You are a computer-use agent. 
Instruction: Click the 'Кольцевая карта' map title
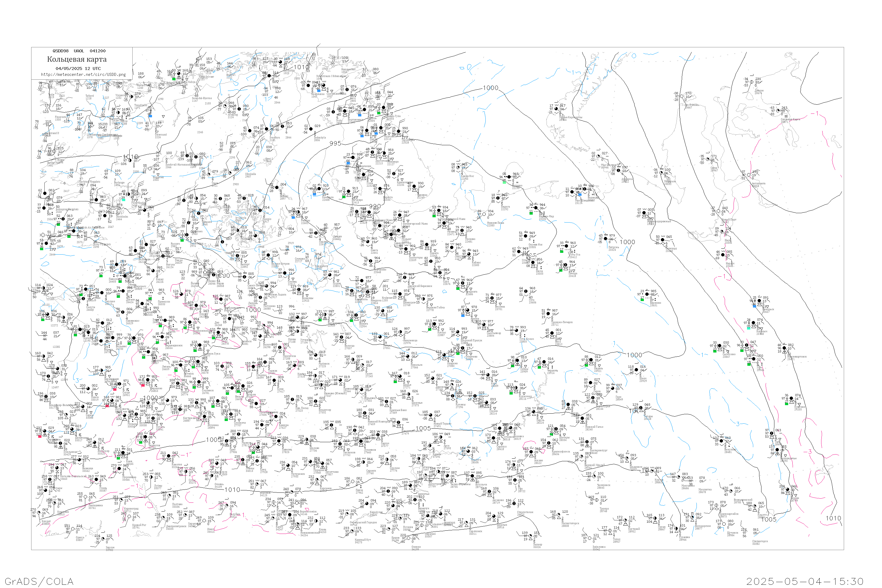(x=77, y=59)
